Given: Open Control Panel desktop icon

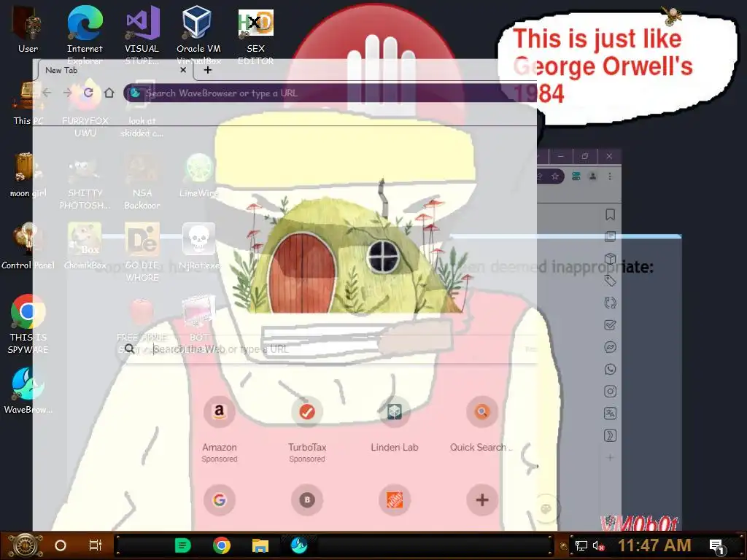Looking at the screenshot, I should 28,246.
